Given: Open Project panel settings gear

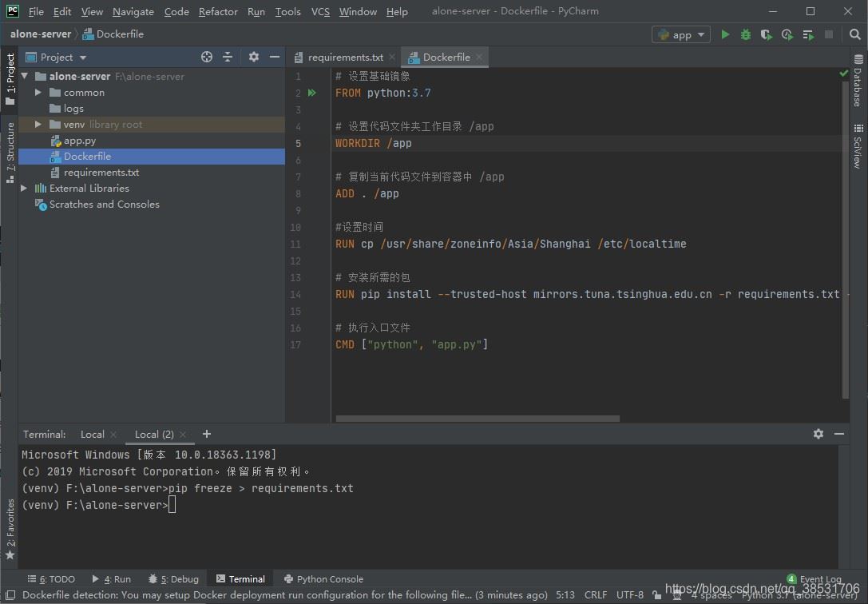Looking at the screenshot, I should pos(254,57).
